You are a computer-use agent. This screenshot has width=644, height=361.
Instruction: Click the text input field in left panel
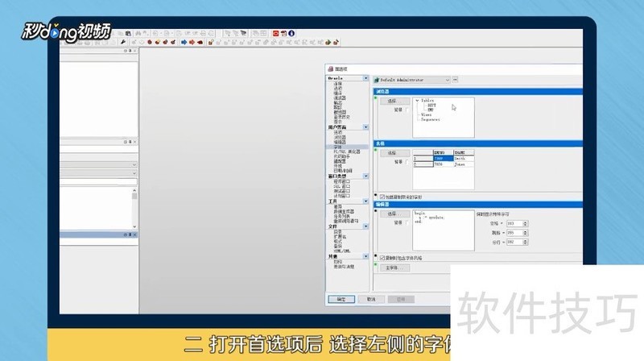98,182
